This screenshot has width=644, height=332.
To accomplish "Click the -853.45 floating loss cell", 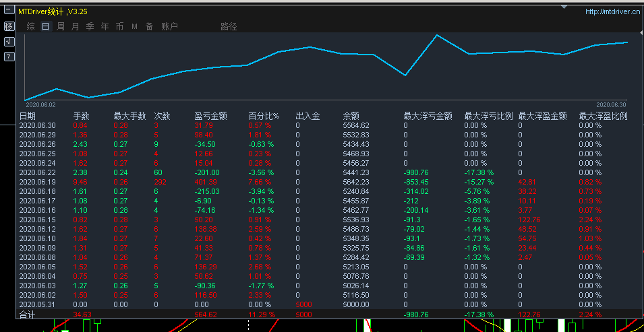I will click(416, 182).
